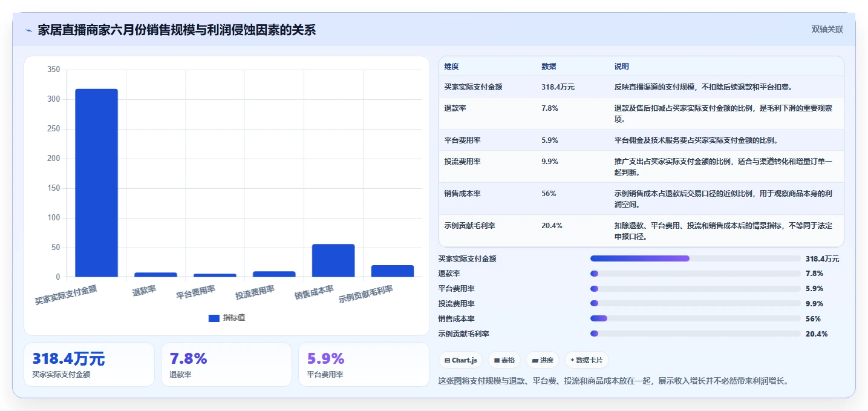Click the 说明 table column header
This screenshot has height=411, width=868.
(621, 67)
